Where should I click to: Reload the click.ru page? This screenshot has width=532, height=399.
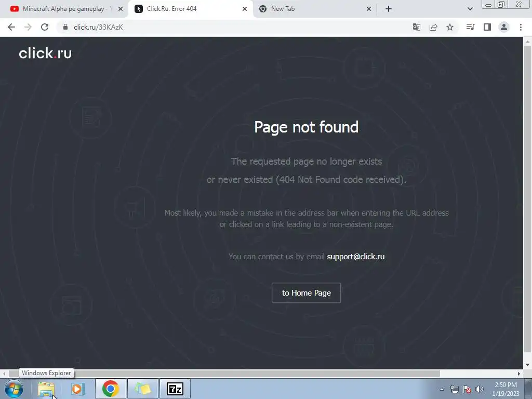pyautogui.click(x=45, y=27)
